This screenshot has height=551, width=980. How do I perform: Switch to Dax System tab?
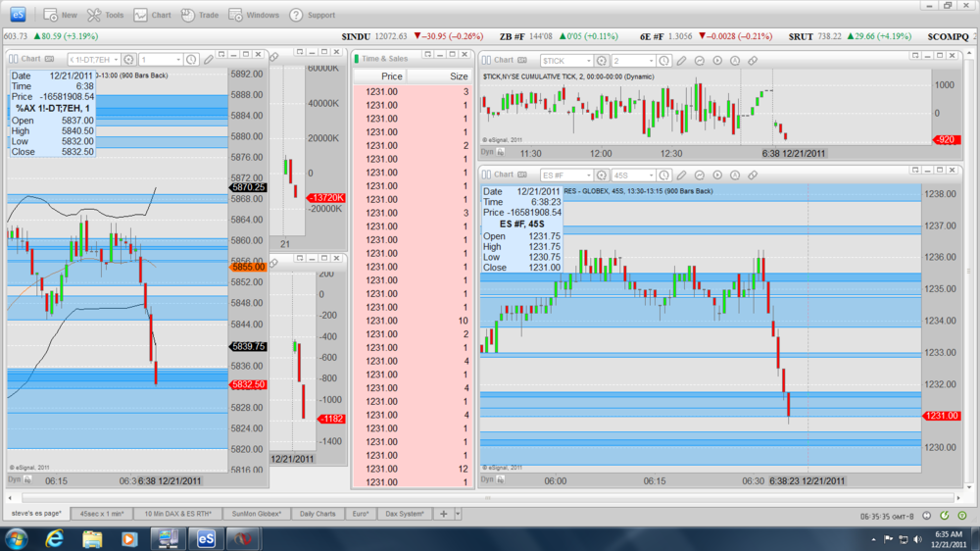point(405,514)
